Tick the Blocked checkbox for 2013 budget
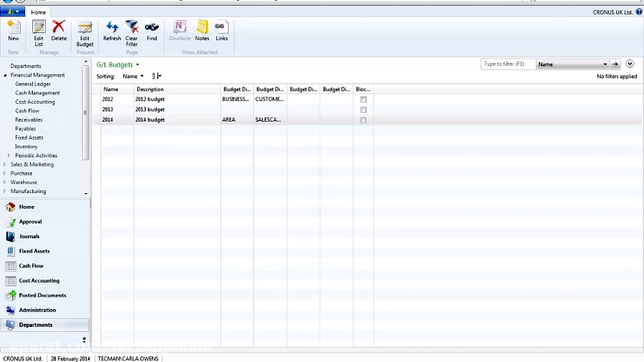The width and height of the screenshot is (644, 362). pyautogui.click(x=363, y=109)
